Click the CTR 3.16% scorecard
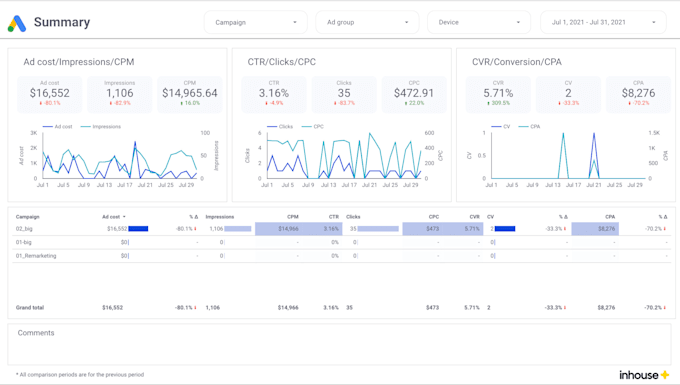 [x=274, y=95]
